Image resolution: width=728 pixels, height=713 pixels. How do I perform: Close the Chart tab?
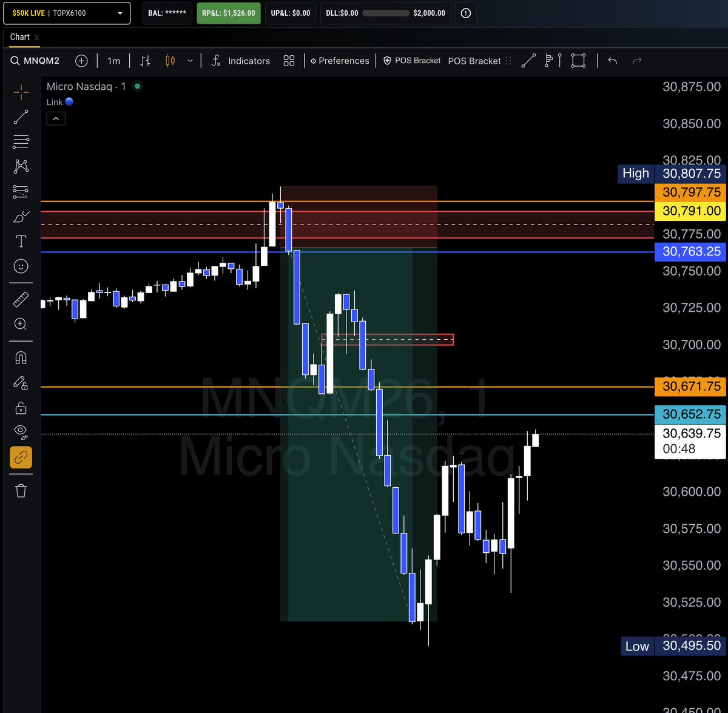pos(36,38)
